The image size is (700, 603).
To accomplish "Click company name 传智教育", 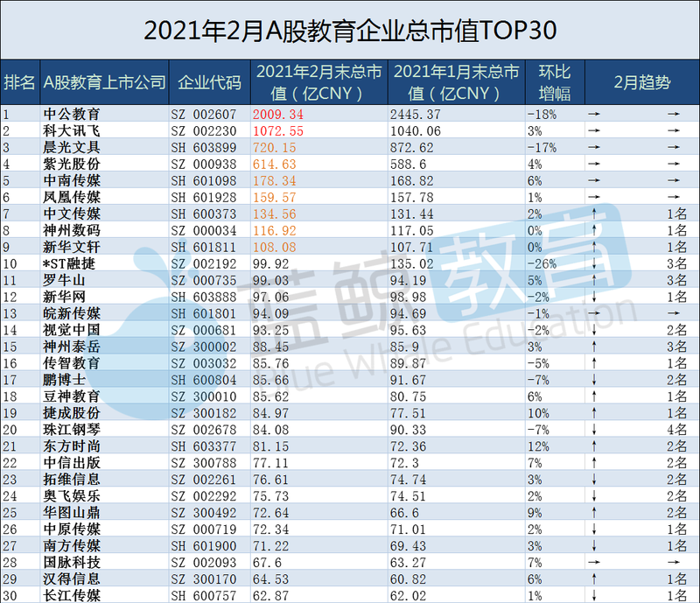I will coord(72,363).
